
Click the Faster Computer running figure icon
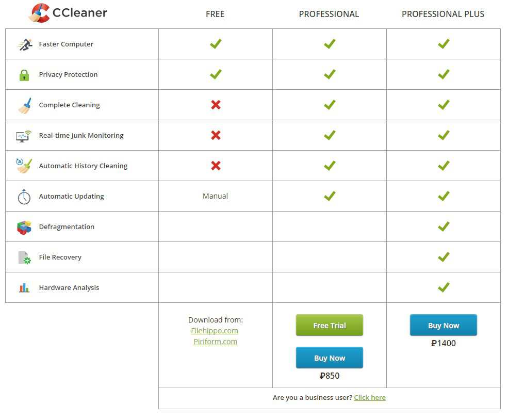tap(24, 44)
